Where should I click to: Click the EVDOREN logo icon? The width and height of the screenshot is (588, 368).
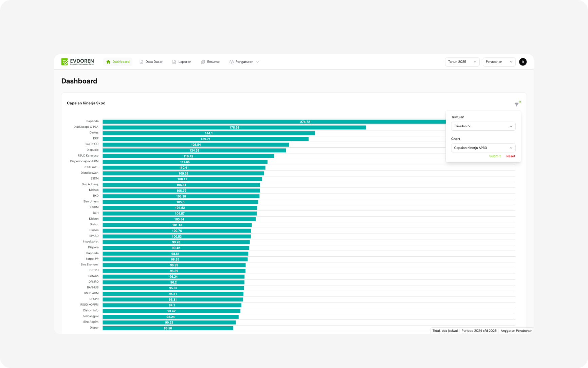click(65, 62)
